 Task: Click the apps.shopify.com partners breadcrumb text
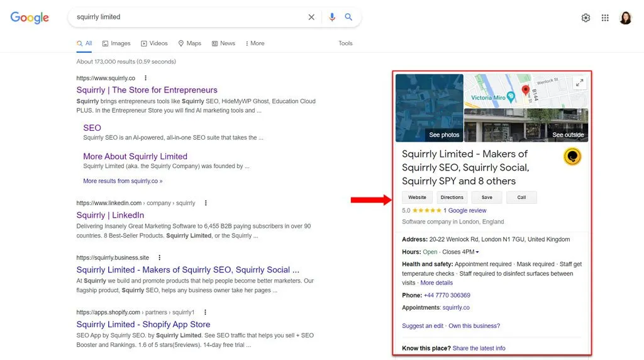[136, 312]
